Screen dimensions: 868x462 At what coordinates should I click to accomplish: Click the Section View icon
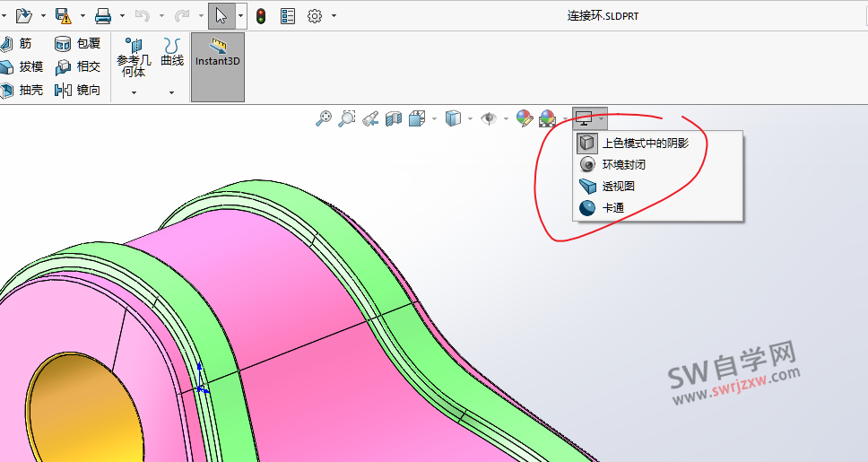394,118
